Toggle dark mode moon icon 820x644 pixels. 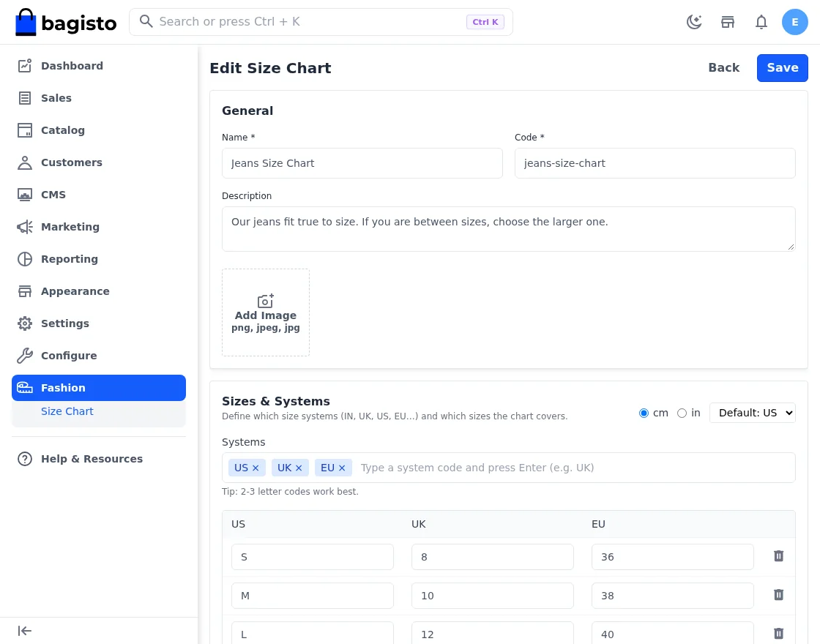[x=694, y=22]
